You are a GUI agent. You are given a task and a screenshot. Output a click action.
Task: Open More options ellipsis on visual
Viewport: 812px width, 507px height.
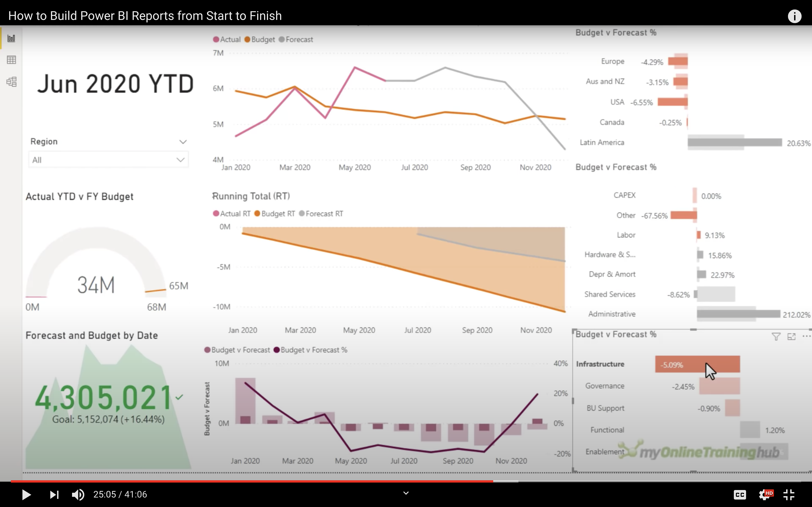806,336
